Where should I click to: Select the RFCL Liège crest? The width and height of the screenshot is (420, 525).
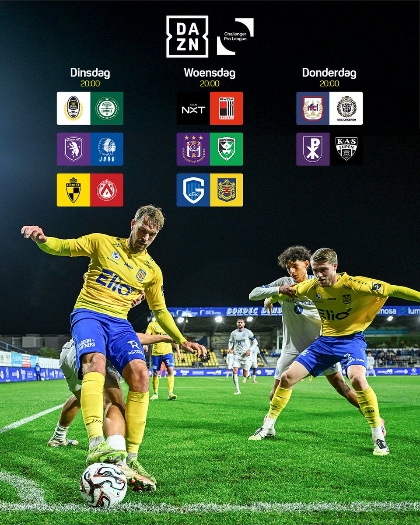pos(313,108)
